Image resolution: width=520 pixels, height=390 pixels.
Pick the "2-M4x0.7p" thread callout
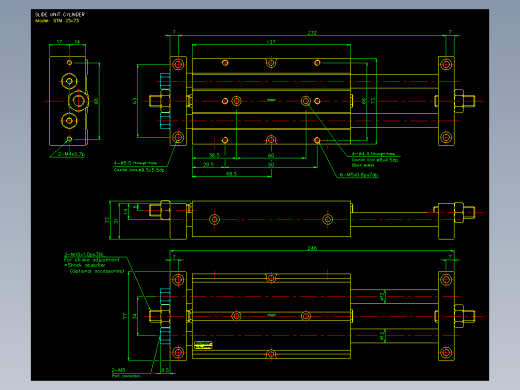pos(71,154)
